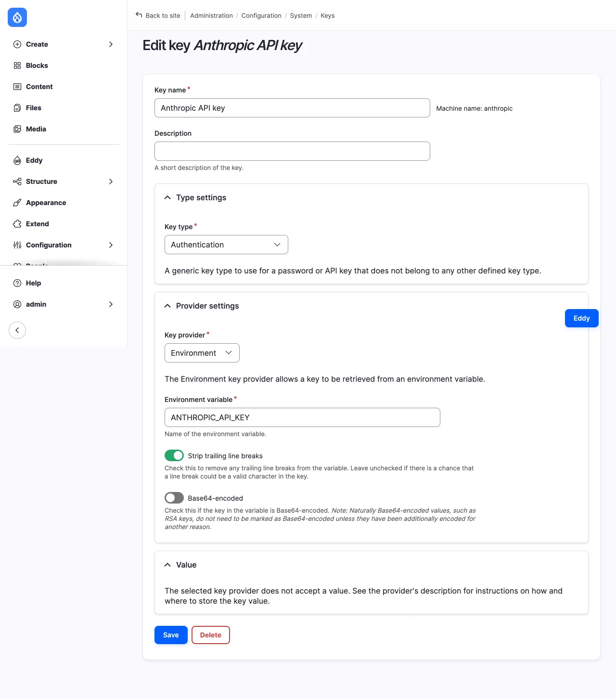This screenshot has width=616, height=699.
Task: Click the Environment variable input field
Action: click(x=302, y=417)
